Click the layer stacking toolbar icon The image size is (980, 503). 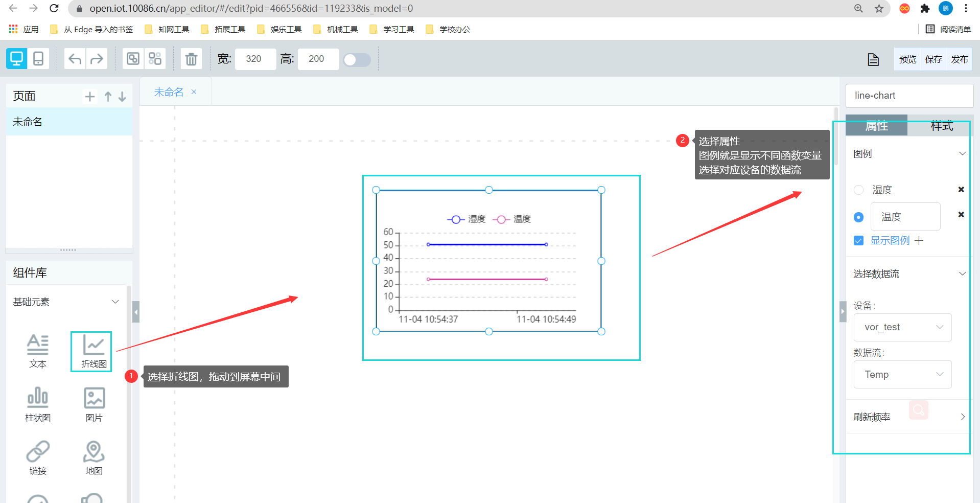point(133,59)
